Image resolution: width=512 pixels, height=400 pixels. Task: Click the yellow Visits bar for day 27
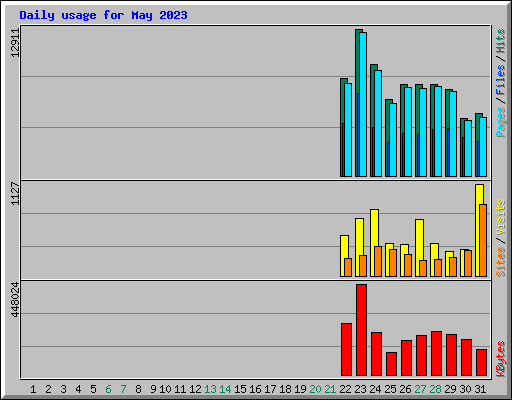click(x=418, y=248)
